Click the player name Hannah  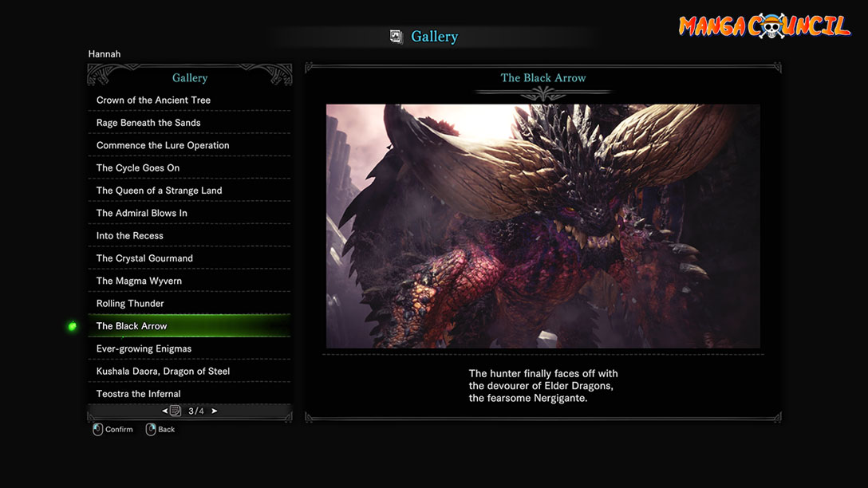coord(104,54)
